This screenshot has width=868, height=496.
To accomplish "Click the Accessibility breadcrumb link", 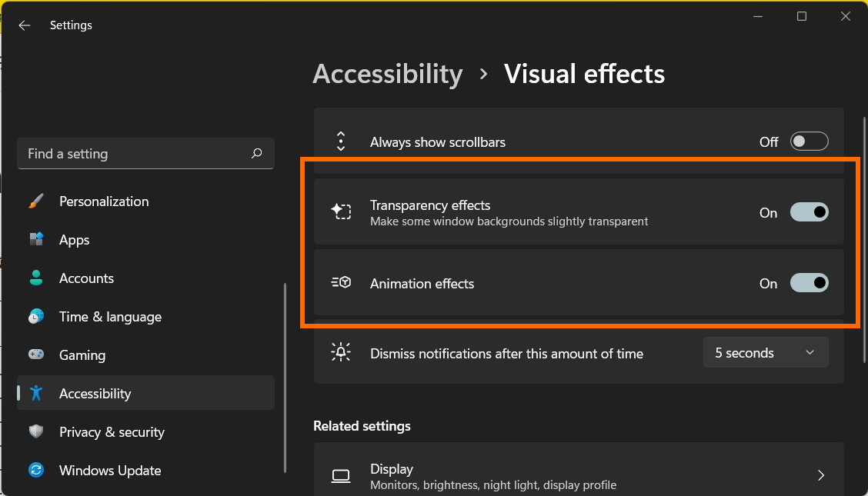I will click(388, 74).
